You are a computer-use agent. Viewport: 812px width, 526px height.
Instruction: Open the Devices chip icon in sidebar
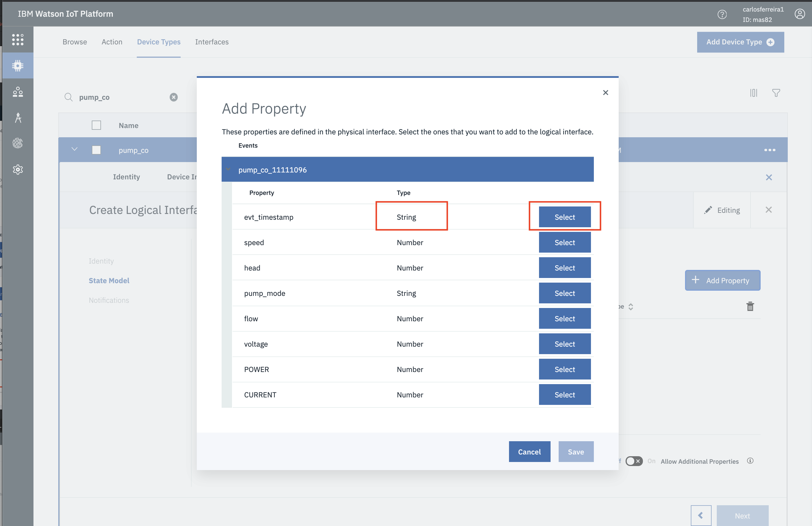click(x=18, y=65)
